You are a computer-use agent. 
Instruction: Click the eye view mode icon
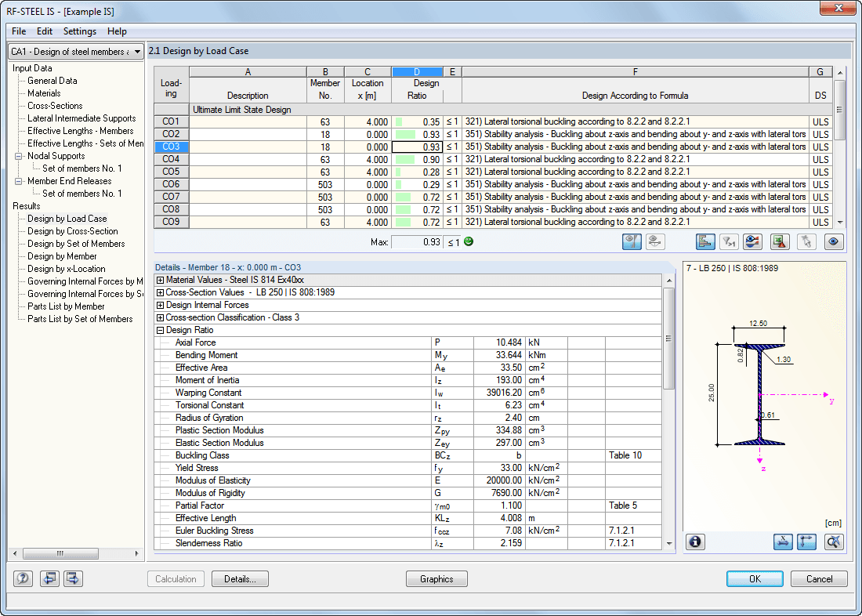[834, 241]
